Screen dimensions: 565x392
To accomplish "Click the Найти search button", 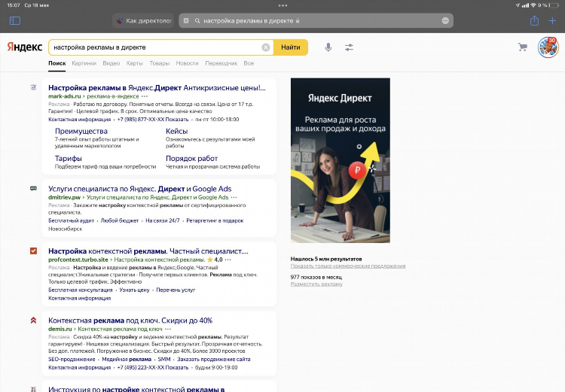I will pos(291,47).
